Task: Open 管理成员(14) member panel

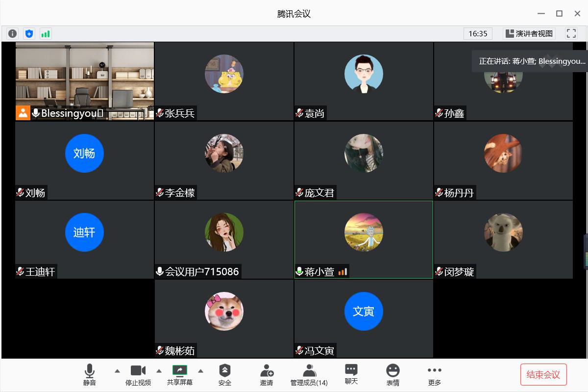Action: tap(309, 375)
